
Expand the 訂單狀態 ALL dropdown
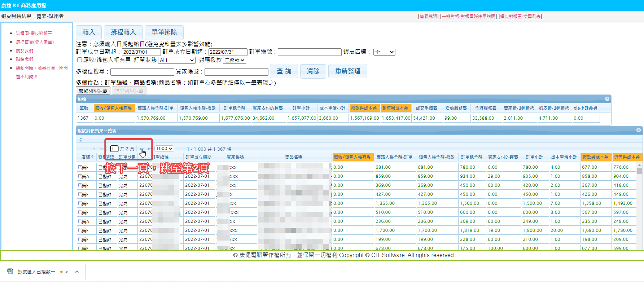coord(177,60)
